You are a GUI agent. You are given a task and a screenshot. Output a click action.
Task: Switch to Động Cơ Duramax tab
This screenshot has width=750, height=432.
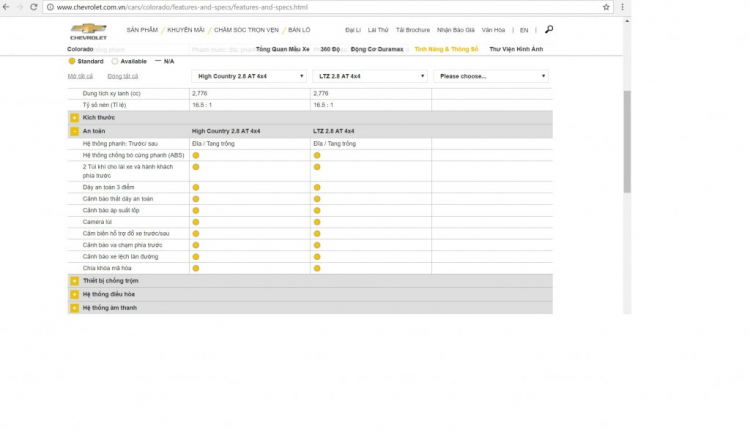pyautogui.click(x=377, y=49)
